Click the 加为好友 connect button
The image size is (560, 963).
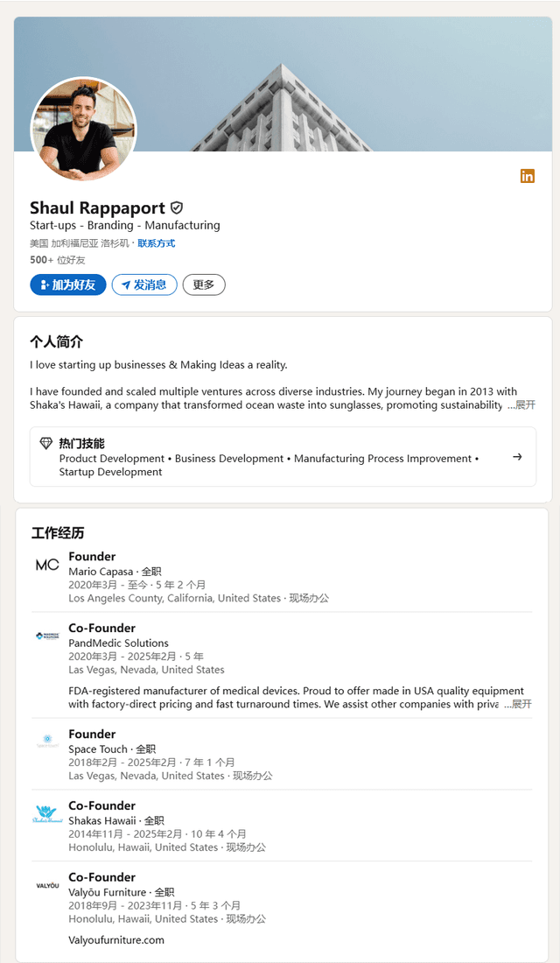coord(67,285)
